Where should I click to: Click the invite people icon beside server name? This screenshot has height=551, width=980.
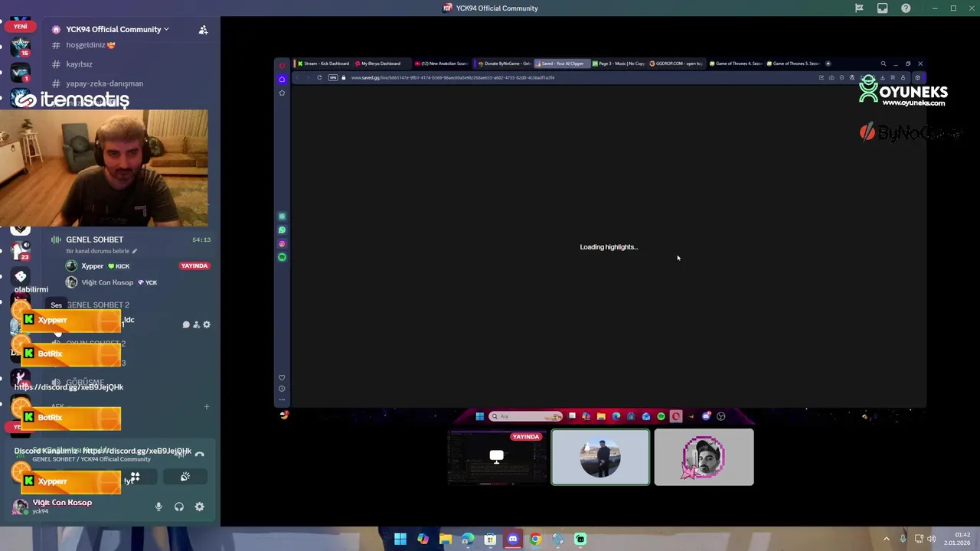point(203,29)
